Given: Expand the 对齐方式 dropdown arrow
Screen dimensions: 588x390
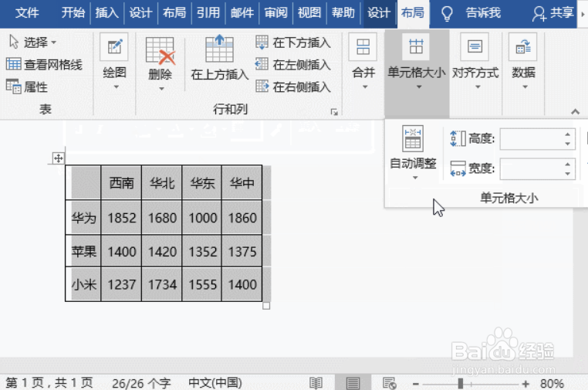Looking at the screenshot, I should click(x=478, y=87).
